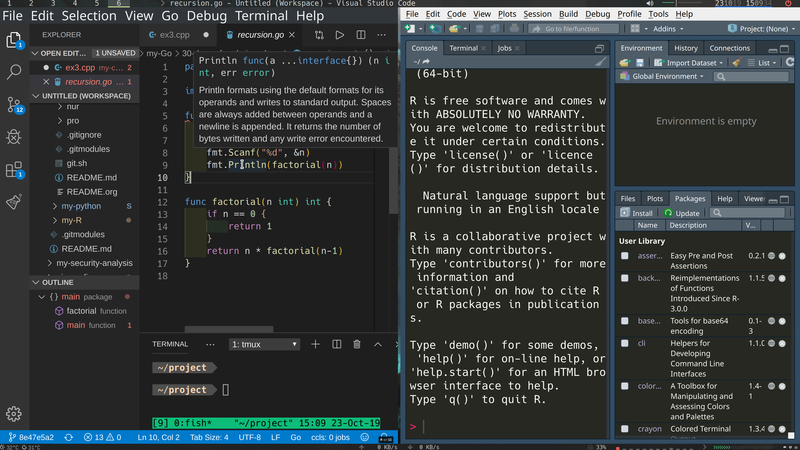The width and height of the screenshot is (800, 450).
Task: Open the VS Code Search view
Action: point(14,71)
